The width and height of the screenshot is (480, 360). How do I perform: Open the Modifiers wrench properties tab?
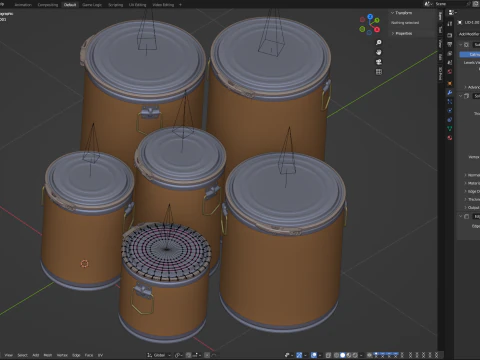[x=450, y=93]
